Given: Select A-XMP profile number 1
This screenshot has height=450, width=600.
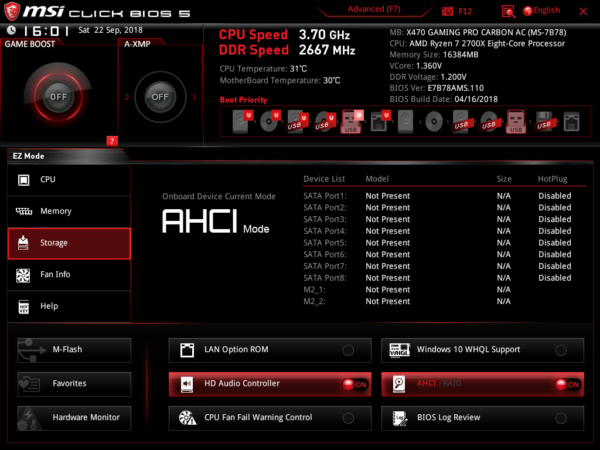Looking at the screenshot, I should click(194, 97).
